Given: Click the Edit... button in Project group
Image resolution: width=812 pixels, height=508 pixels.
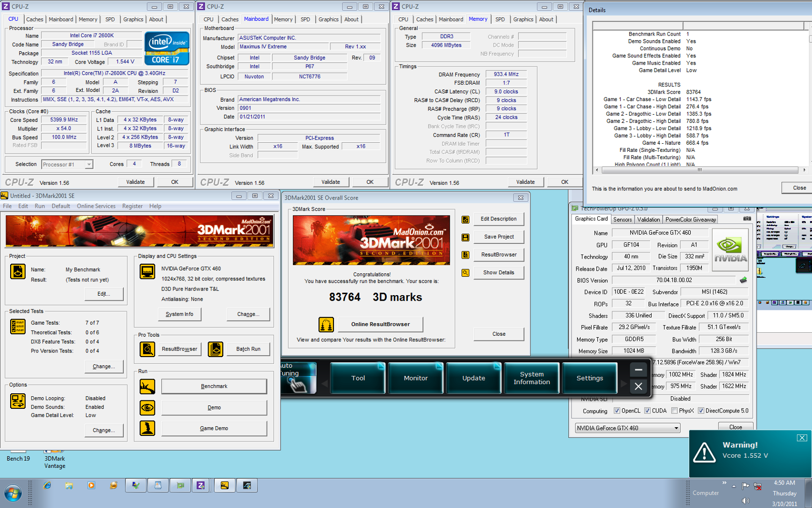Looking at the screenshot, I should pos(104,294).
